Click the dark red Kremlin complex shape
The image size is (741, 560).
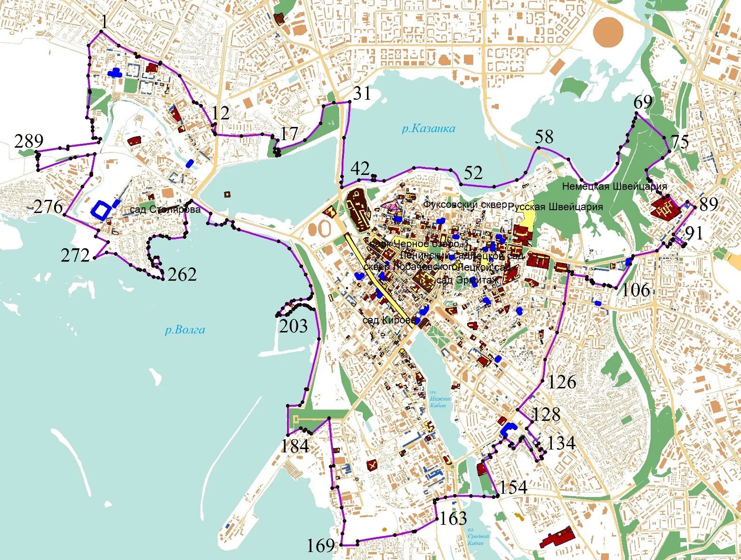pyautogui.click(x=359, y=210)
